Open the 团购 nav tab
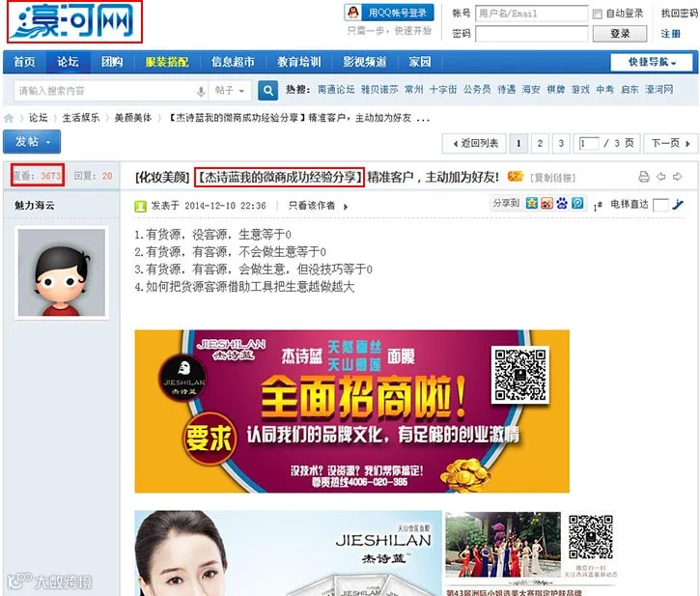This screenshot has width=700, height=596. pyautogui.click(x=112, y=62)
